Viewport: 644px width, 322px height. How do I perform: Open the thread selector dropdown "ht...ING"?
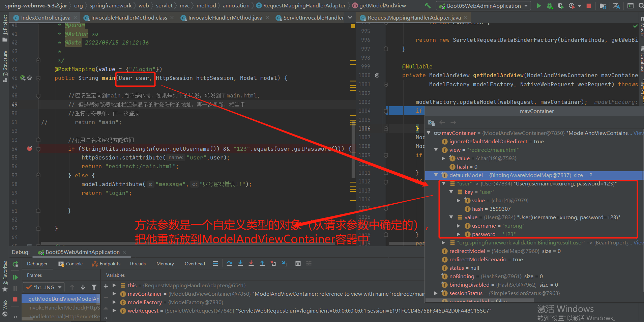(x=43, y=287)
